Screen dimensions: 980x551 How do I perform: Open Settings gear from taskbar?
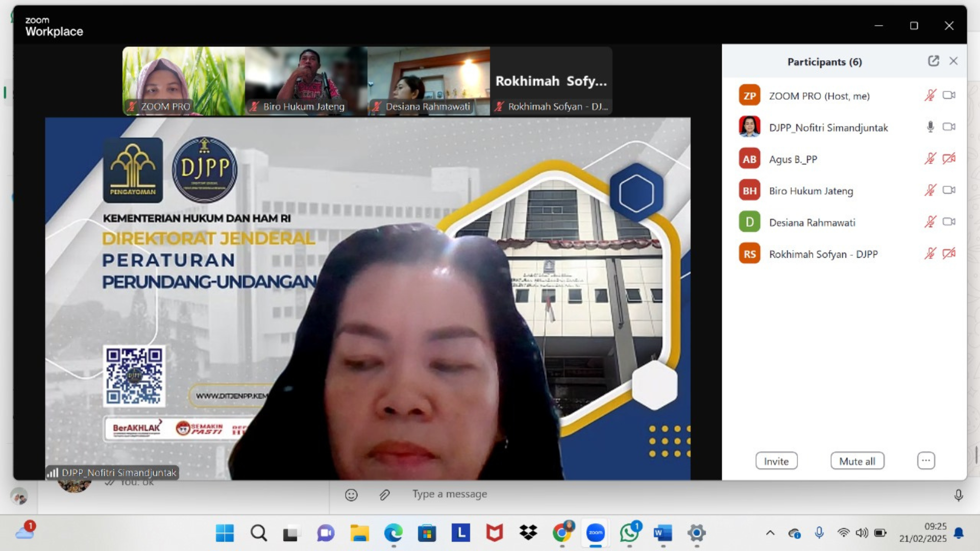pos(697,533)
